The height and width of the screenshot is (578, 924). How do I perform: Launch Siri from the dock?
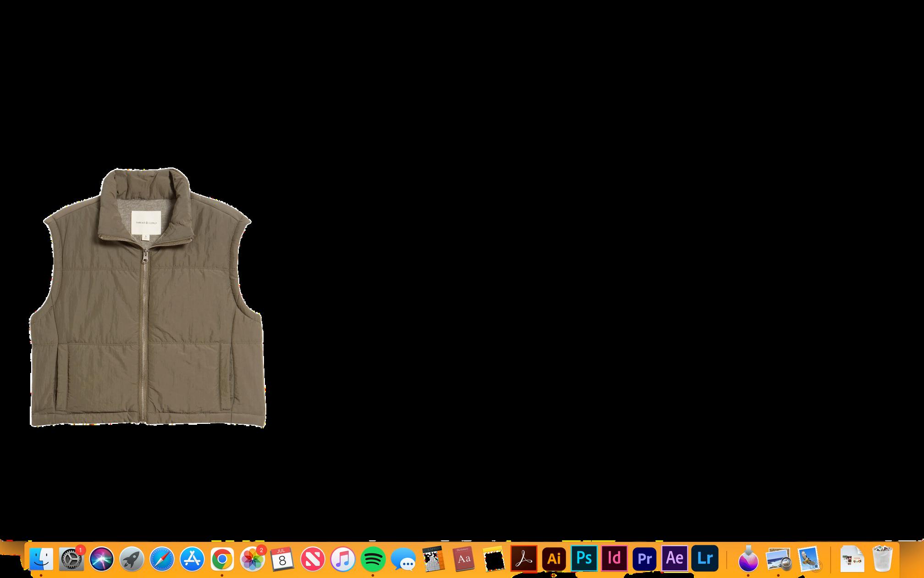point(102,559)
